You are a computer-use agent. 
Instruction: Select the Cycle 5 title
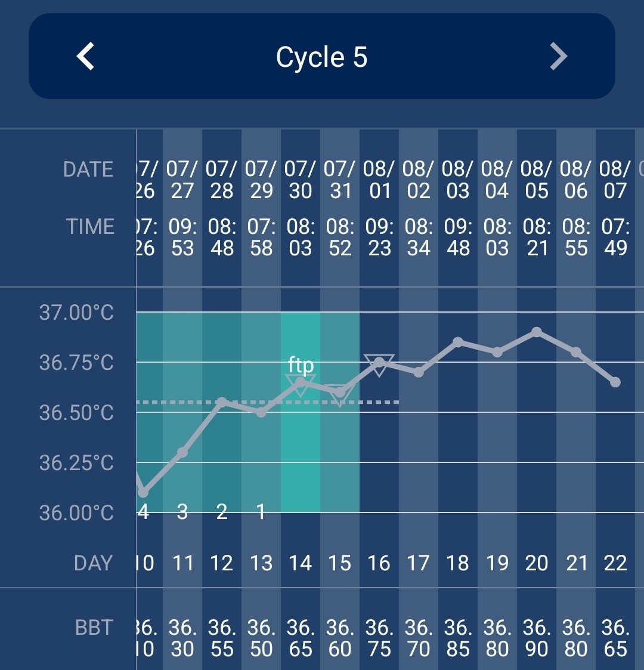tap(321, 57)
